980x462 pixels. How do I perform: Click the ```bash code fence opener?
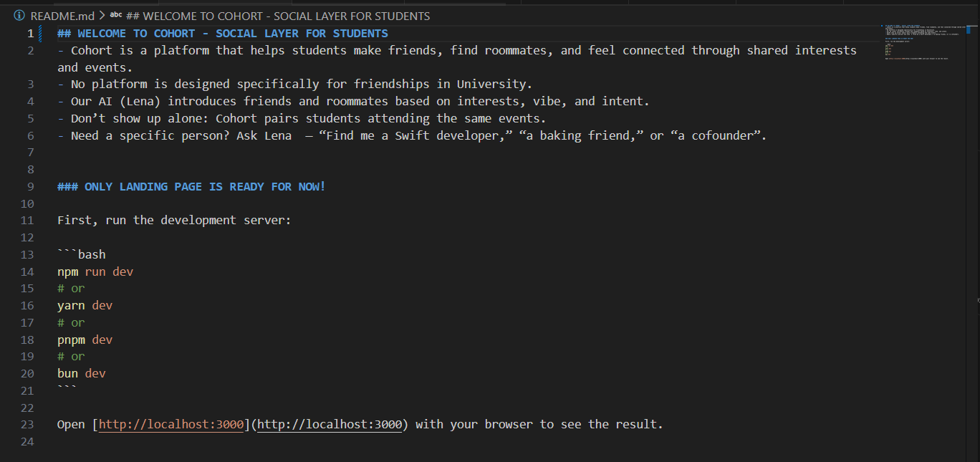(82, 255)
